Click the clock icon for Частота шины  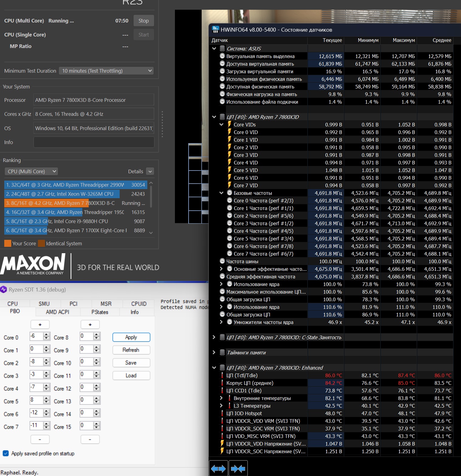click(x=222, y=261)
